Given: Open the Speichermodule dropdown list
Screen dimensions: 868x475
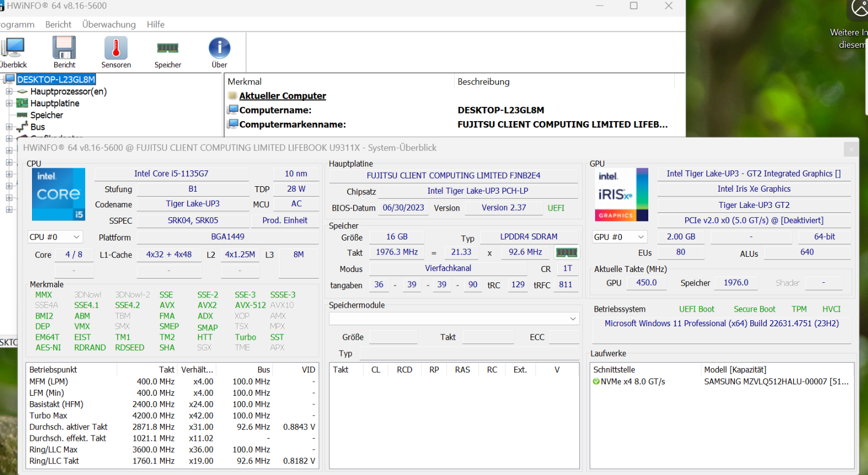Looking at the screenshot, I should (x=454, y=319).
